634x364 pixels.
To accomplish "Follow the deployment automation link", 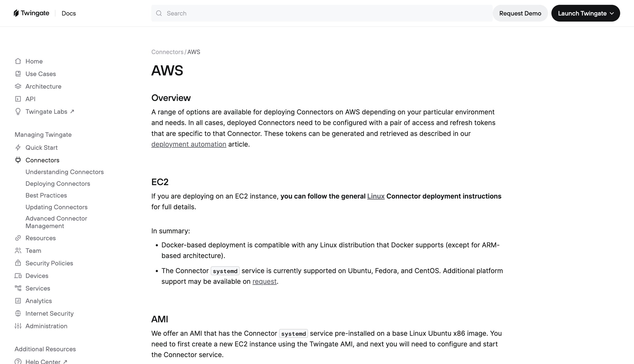I will click(x=189, y=144).
